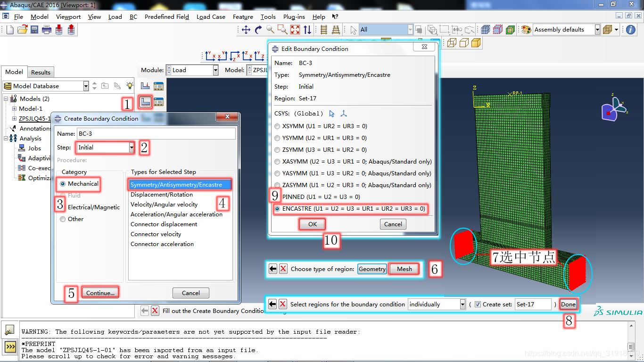Click the Create Boundary Condition tool icon
This screenshot has height=362, width=644.
coord(145,102)
